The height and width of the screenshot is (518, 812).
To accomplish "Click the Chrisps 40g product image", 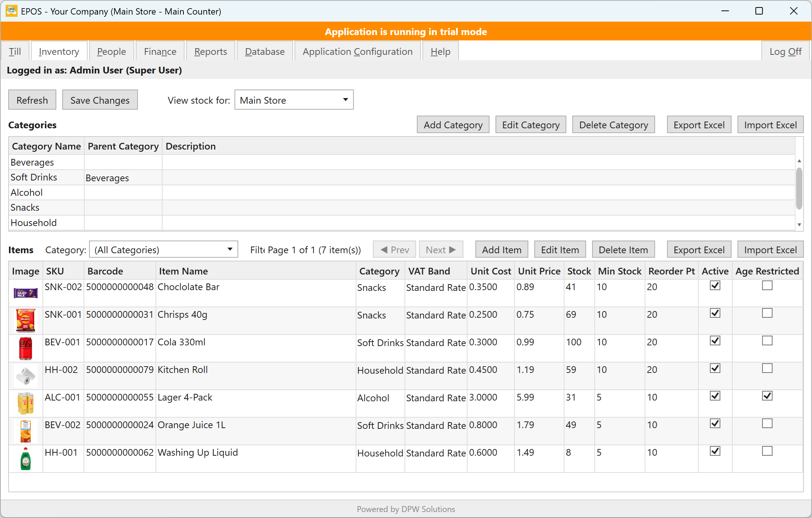I will click(25, 320).
